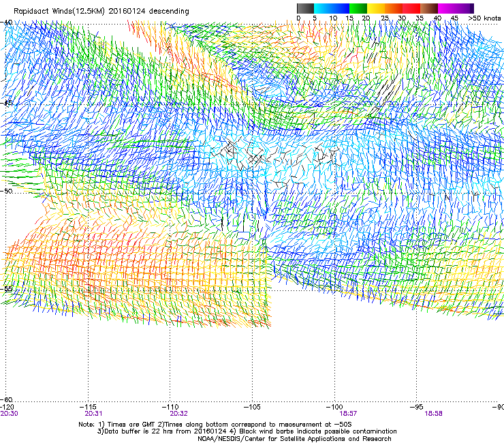The width and height of the screenshot is (504, 443).
Task: Click the '-55' latitude axis label
Action: tap(6, 288)
